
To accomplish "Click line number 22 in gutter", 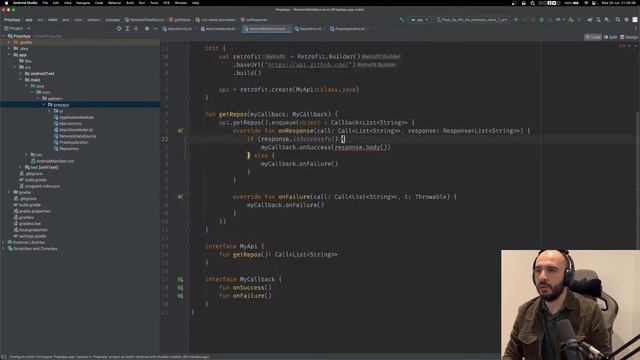I will coord(164,139).
